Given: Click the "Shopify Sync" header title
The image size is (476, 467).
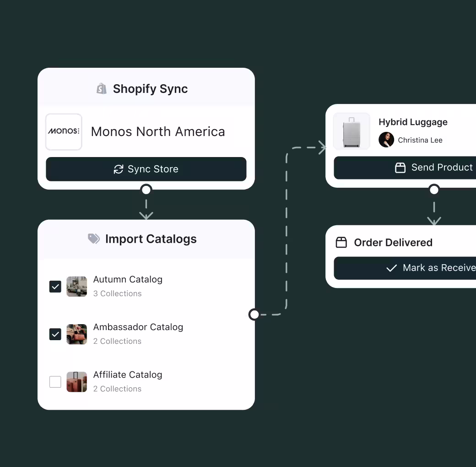Looking at the screenshot, I should coord(150,89).
